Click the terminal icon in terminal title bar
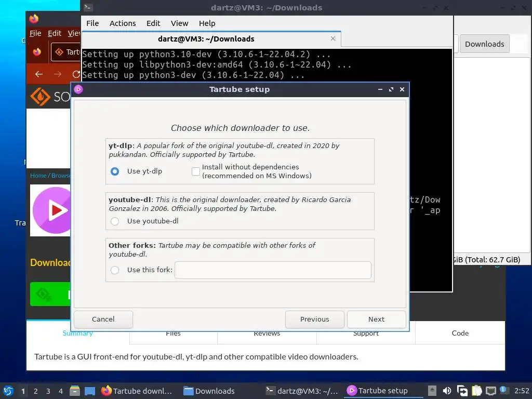 click(x=88, y=7)
